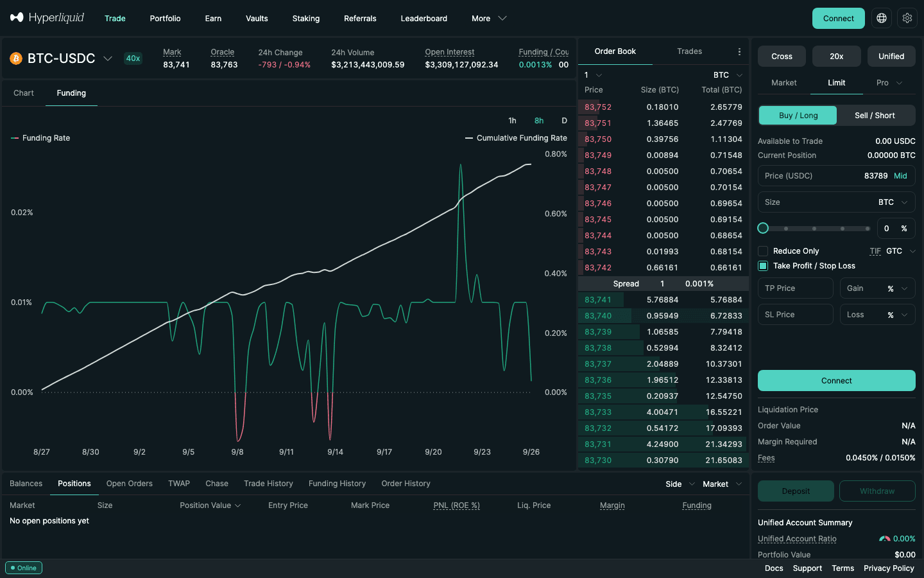Open Size currency BTC dropdown
Image resolution: width=924 pixels, height=578 pixels.
point(893,202)
